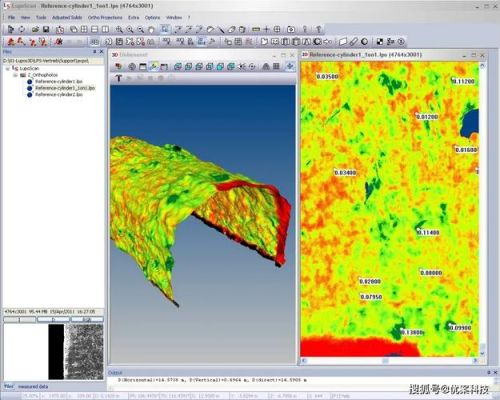
Task: Click the red star burst toolbar icon
Action: pyautogui.click(x=59, y=42)
